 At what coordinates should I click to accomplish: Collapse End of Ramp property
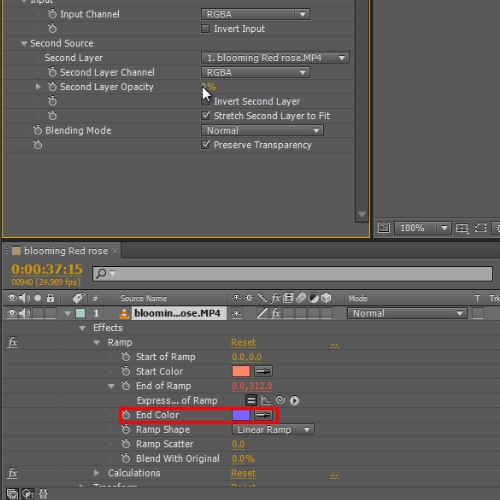tap(111, 386)
